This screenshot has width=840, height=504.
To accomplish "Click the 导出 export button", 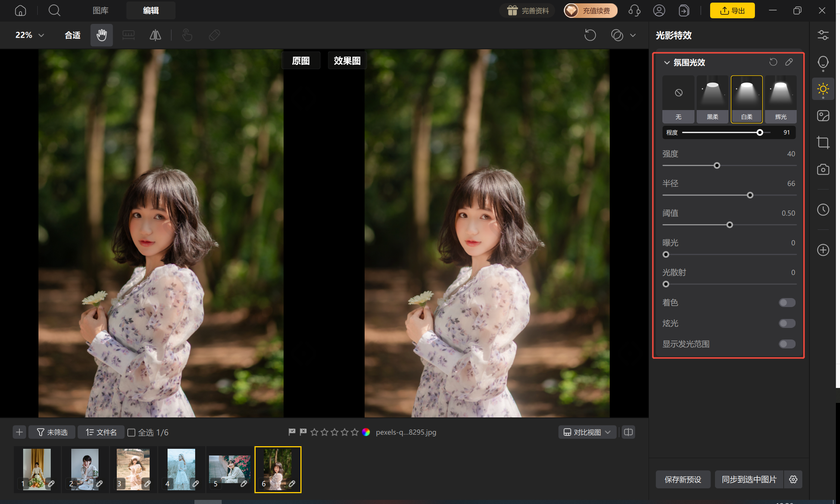I will tap(732, 10).
